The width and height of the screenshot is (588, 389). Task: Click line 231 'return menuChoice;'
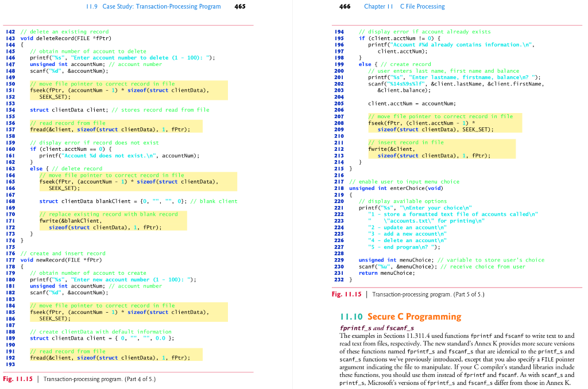(386, 273)
